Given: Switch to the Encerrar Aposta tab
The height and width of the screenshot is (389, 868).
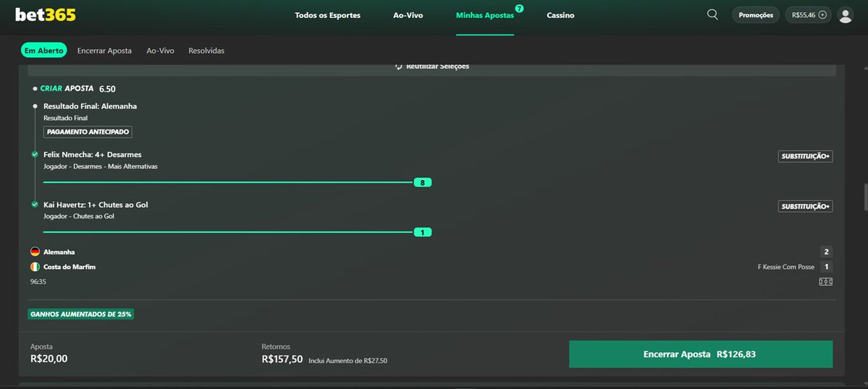Looking at the screenshot, I should click(105, 51).
